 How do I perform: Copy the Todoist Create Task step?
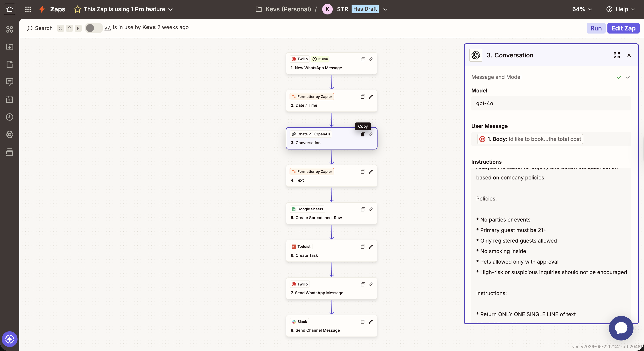(363, 247)
